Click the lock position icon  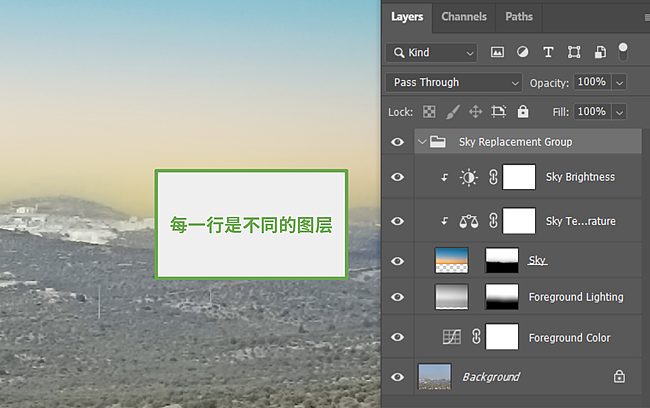tap(475, 112)
